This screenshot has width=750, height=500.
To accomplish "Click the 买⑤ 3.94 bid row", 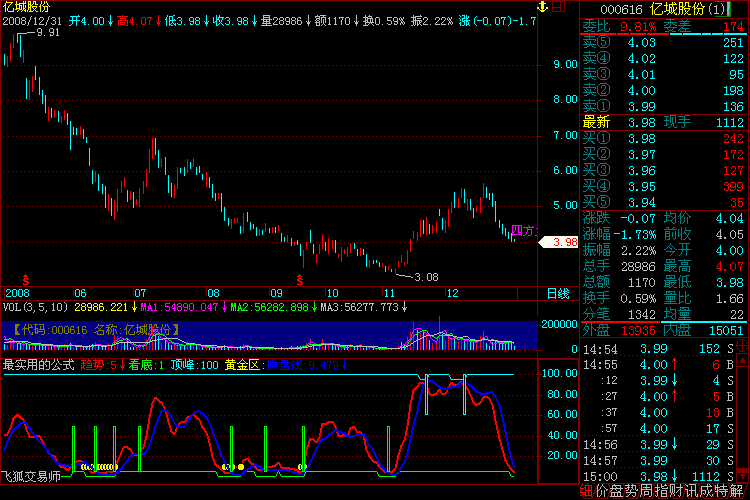I will [663, 202].
